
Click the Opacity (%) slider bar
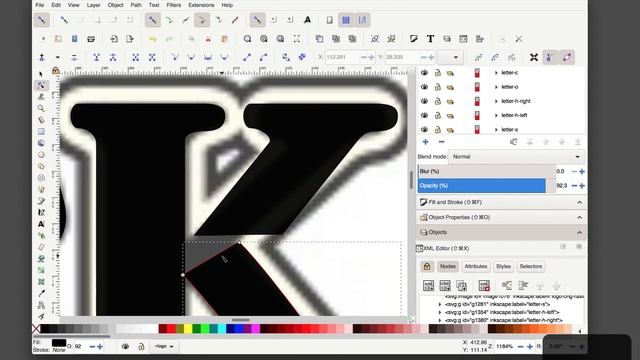click(x=487, y=186)
